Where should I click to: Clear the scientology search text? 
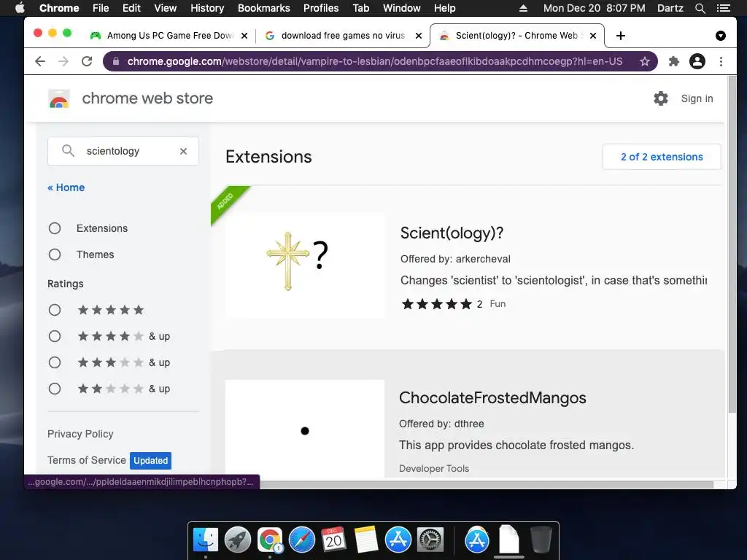pyautogui.click(x=183, y=151)
